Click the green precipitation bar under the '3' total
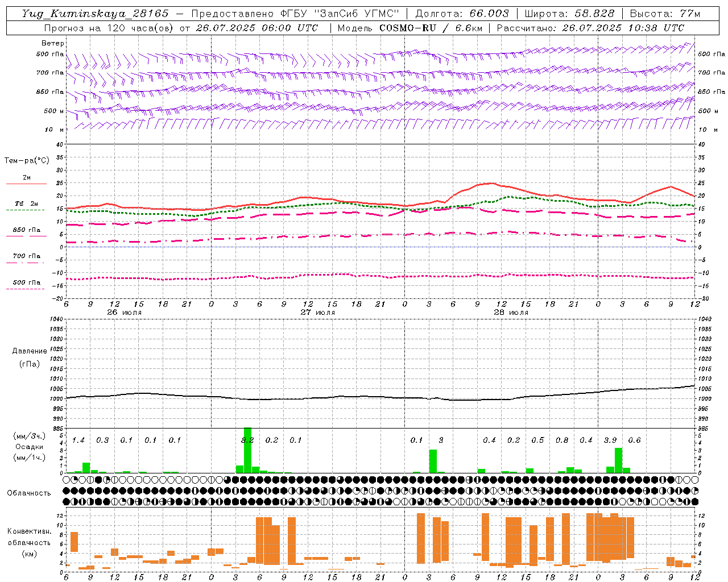The image size is (728, 582). 433,461
